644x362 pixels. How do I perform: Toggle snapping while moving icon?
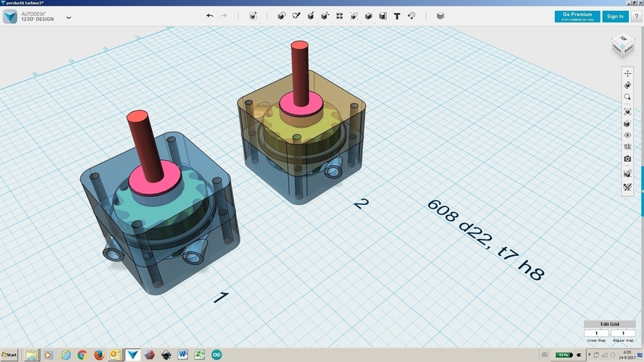627,174
